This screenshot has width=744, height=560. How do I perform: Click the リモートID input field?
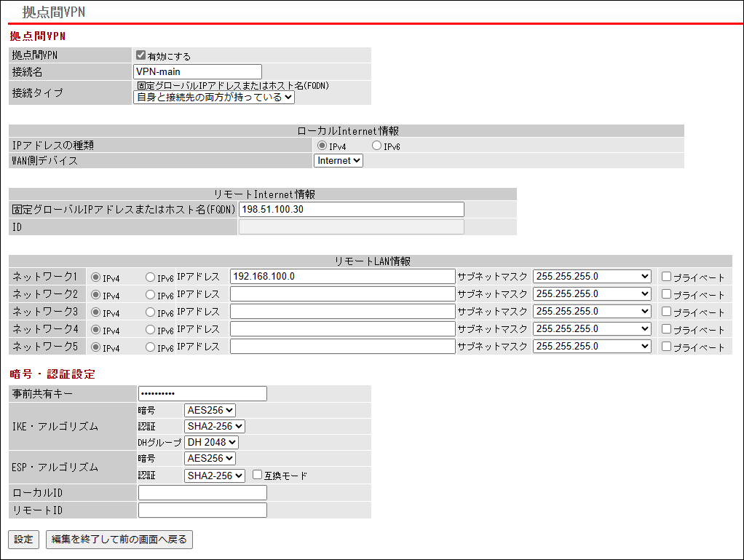(x=202, y=510)
